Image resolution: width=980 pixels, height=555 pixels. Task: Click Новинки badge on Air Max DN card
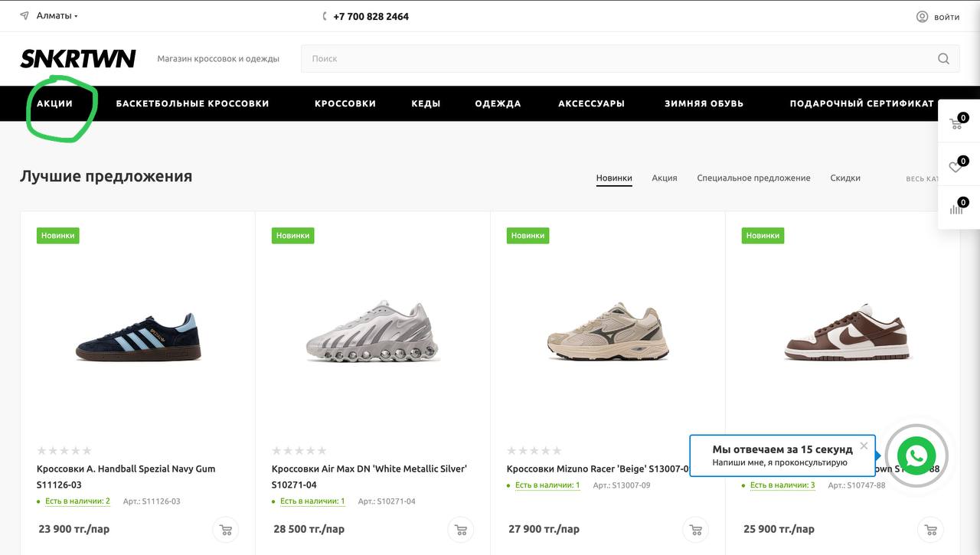tap(293, 236)
